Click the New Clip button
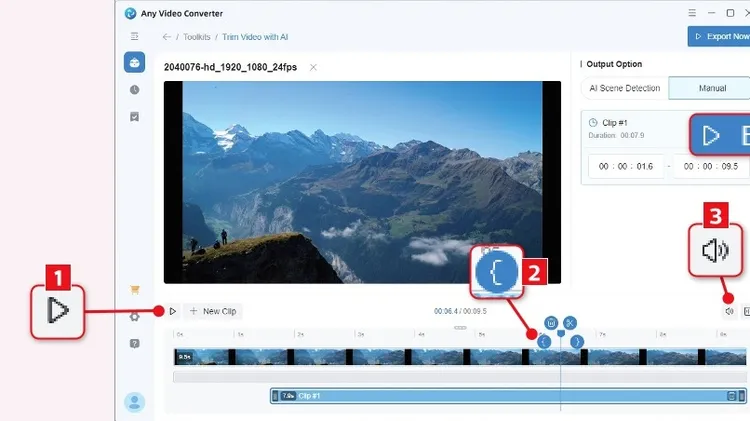 [213, 311]
